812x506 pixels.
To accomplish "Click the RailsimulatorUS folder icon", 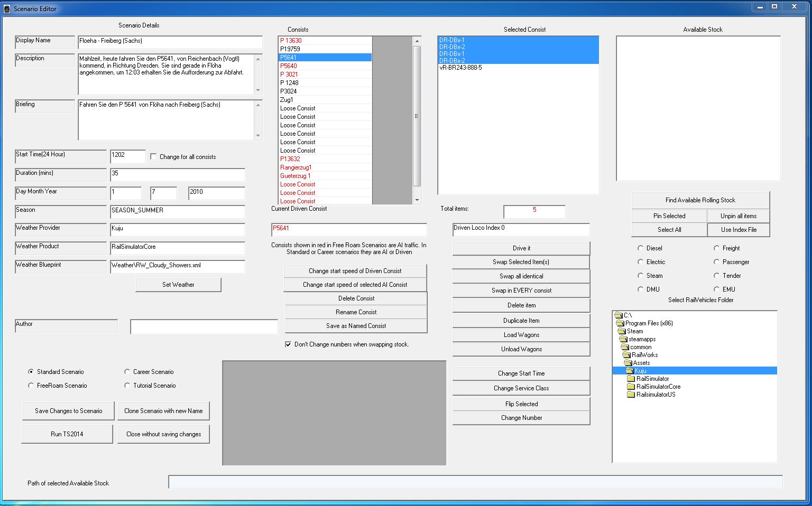I will pos(631,395).
